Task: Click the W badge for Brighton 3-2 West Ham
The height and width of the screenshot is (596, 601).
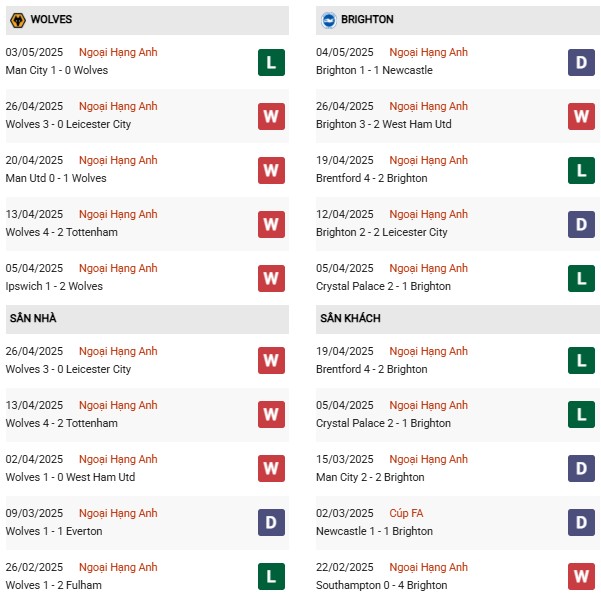Action: tap(582, 116)
